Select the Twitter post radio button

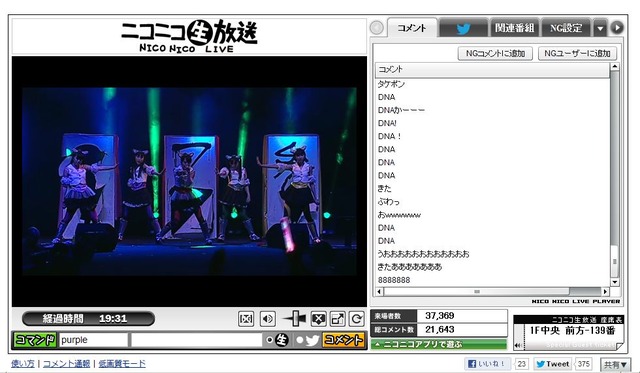[x=300, y=340]
